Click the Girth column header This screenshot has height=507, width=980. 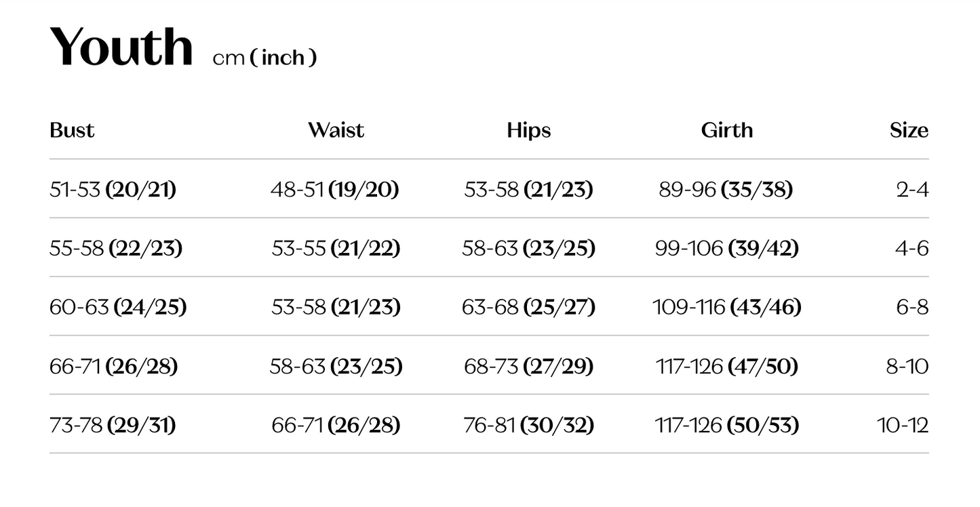[726, 130]
